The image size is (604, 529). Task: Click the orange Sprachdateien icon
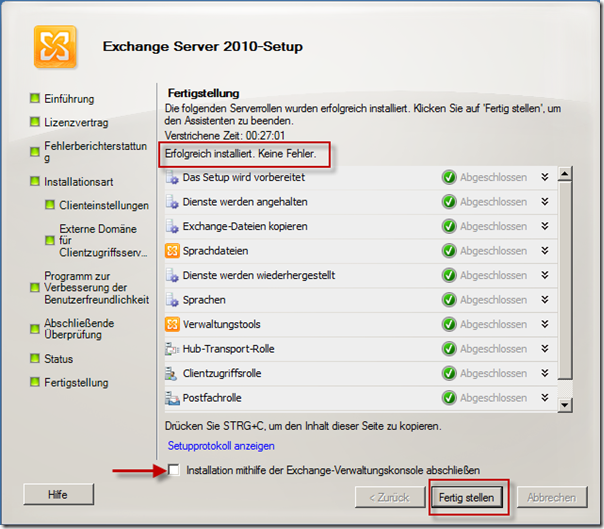172,251
